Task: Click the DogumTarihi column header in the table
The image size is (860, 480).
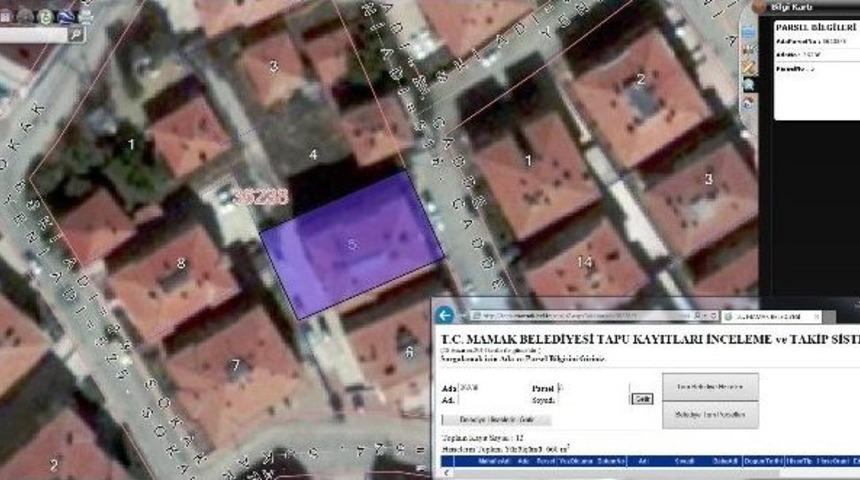Action: (x=763, y=461)
